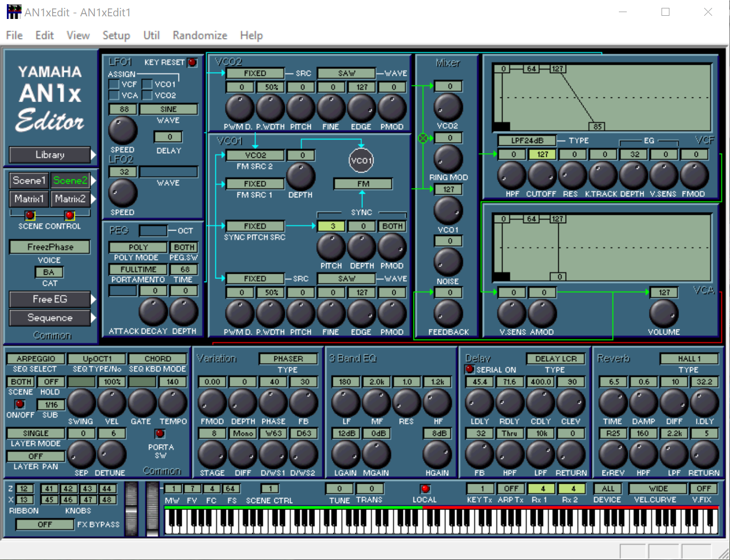Open the Setup menu
This screenshot has width=730, height=560.
(x=116, y=35)
